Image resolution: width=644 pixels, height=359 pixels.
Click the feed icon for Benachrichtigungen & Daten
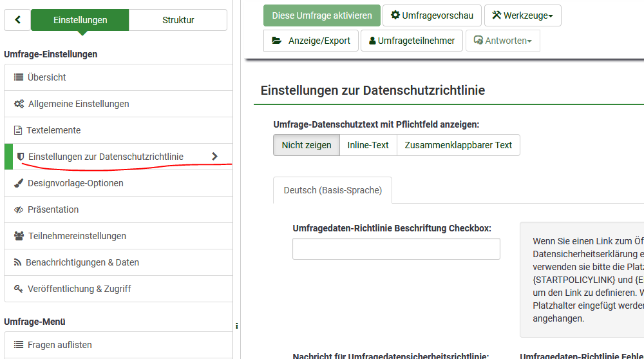click(18, 262)
